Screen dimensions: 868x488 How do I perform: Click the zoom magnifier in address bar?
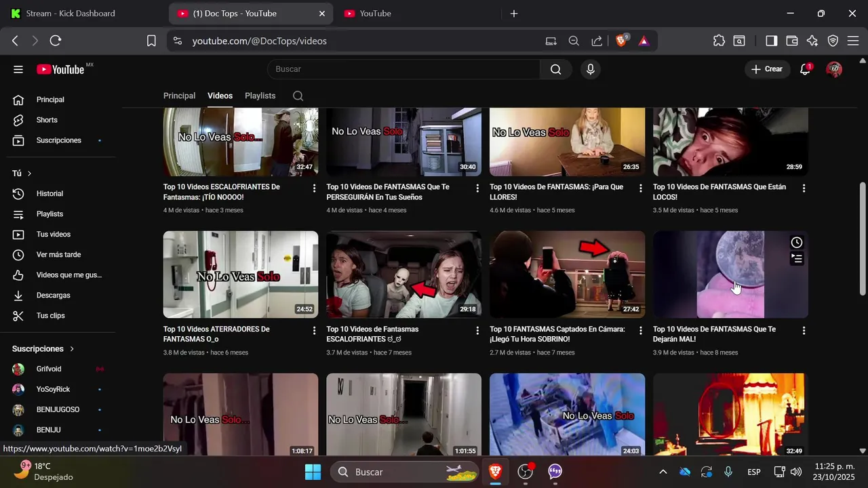point(574,41)
